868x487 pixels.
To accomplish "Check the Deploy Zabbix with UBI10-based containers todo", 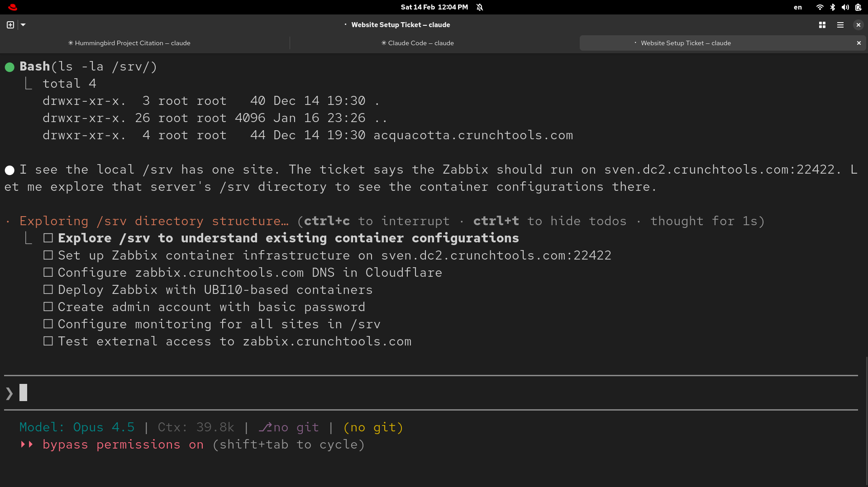I will pyautogui.click(x=48, y=289).
